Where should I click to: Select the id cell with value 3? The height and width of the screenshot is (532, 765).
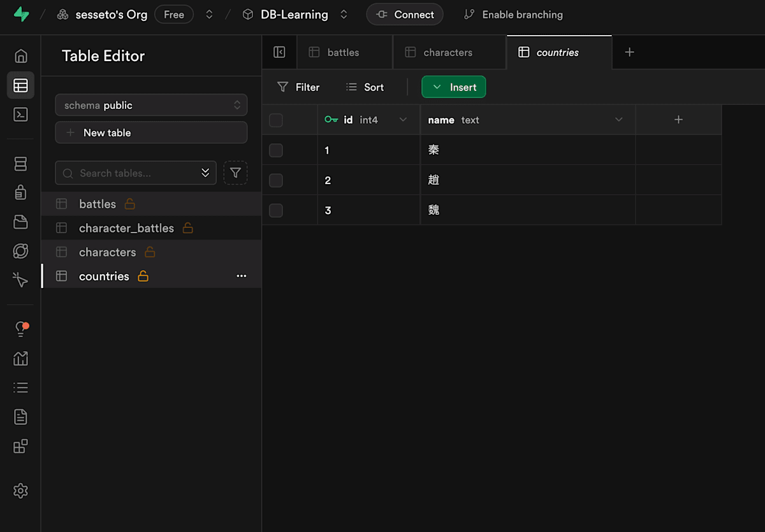pos(369,210)
